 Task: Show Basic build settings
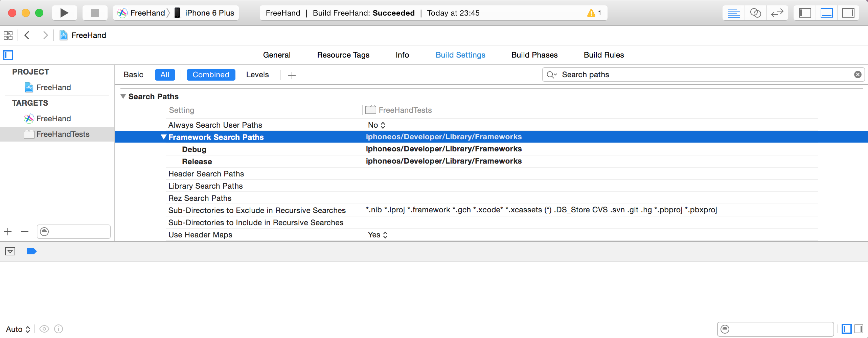(x=133, y=75)
